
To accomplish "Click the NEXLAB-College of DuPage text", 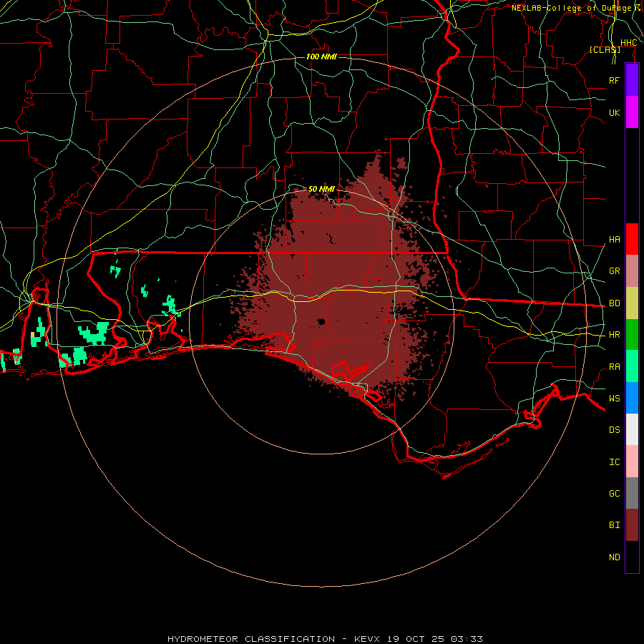I will [x=571, y=8].
